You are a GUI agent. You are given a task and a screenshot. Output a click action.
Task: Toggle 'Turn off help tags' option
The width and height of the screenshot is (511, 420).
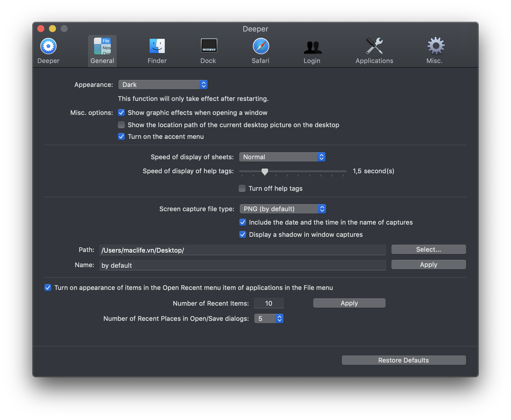pos(242,188)
